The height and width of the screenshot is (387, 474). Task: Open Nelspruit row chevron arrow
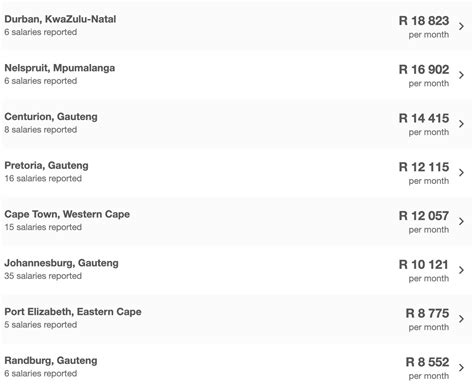pos(461,75)
